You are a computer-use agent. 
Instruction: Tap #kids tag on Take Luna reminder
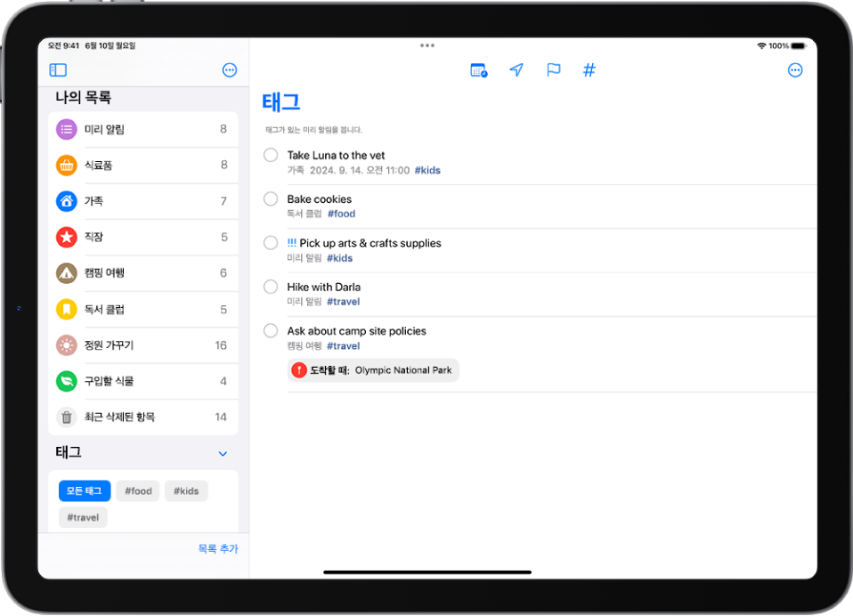427,170
